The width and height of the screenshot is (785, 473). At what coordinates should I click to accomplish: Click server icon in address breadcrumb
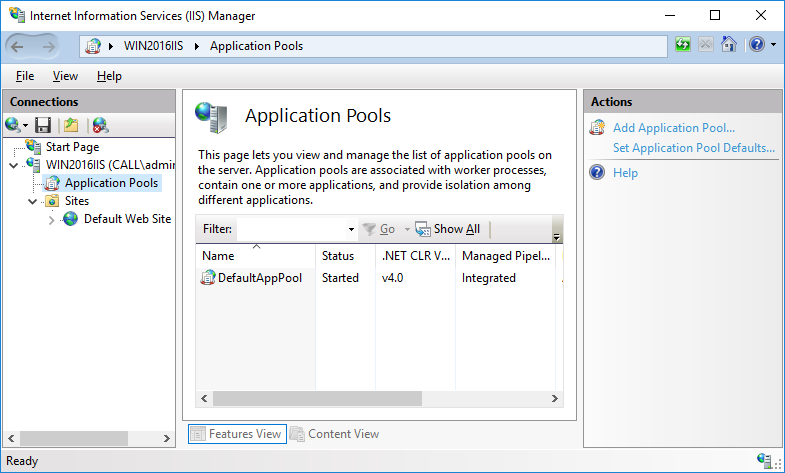[x=93, y=46]
